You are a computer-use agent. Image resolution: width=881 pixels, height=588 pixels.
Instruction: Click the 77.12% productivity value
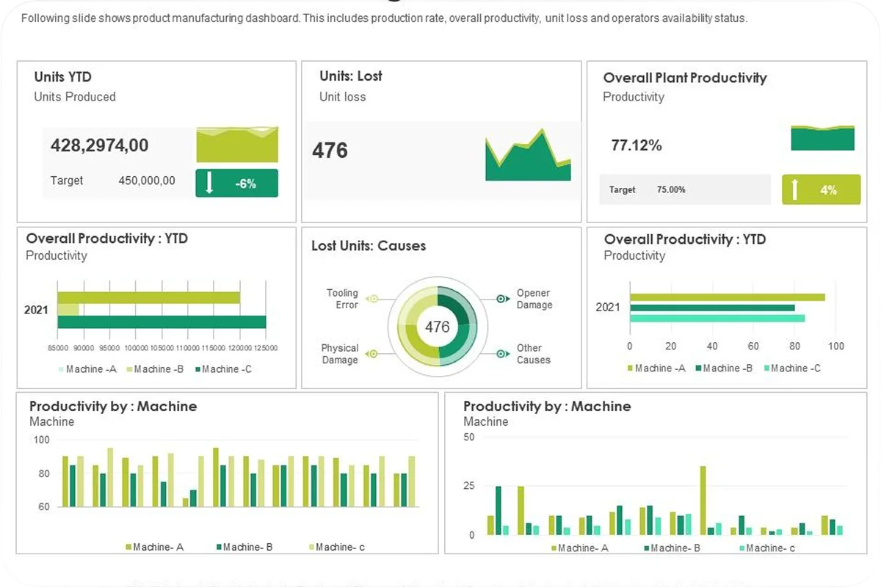click(636, 145)
